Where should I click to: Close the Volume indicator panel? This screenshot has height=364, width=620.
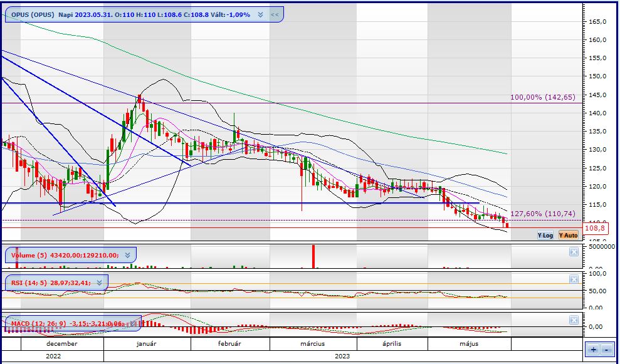pos(573,252)
